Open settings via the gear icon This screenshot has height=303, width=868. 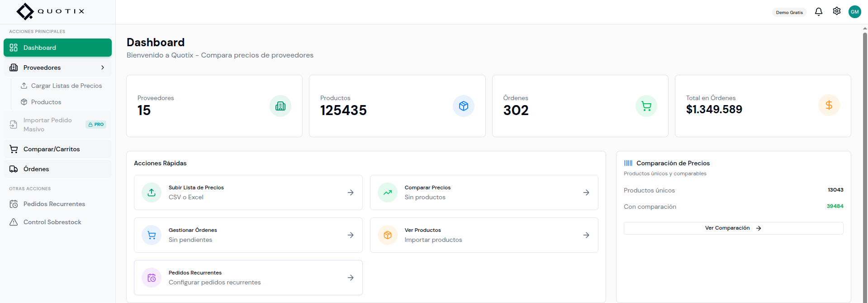pyautogui.click(x=836, y=11)
